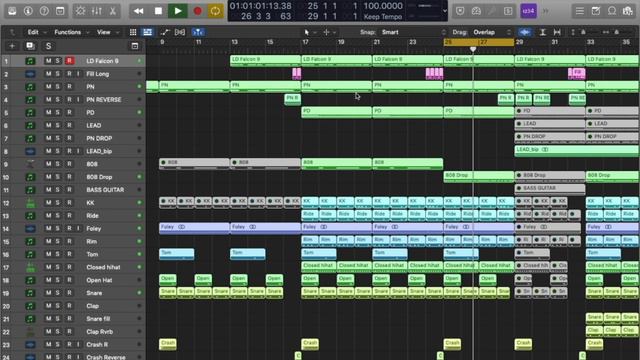
Task: Show the grid view icon
Action: click(133, 32)
